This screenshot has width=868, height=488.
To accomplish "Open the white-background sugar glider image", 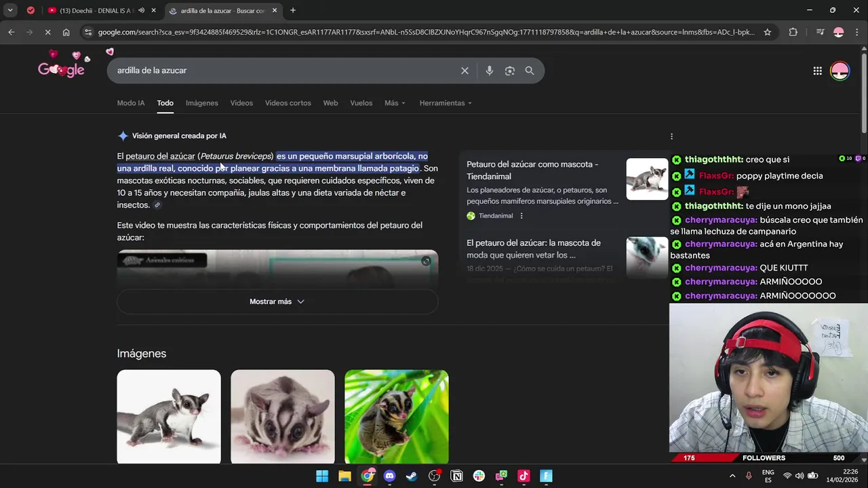I will [x=169, y=416].
